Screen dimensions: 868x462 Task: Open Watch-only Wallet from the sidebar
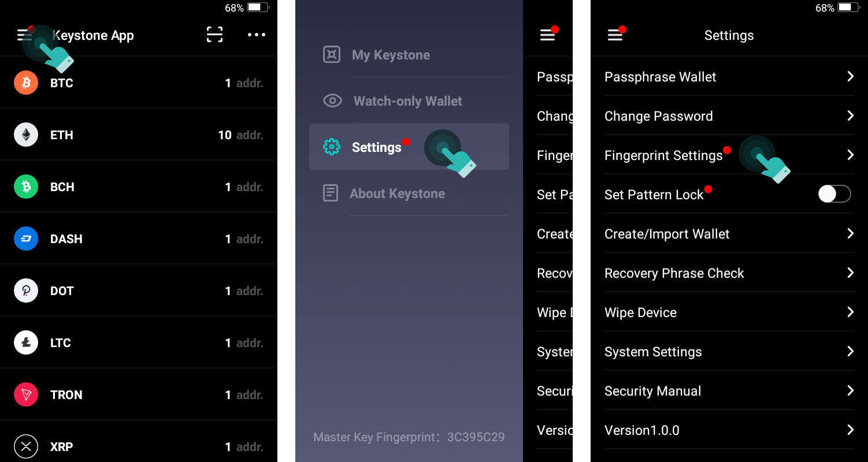(407, 101)
